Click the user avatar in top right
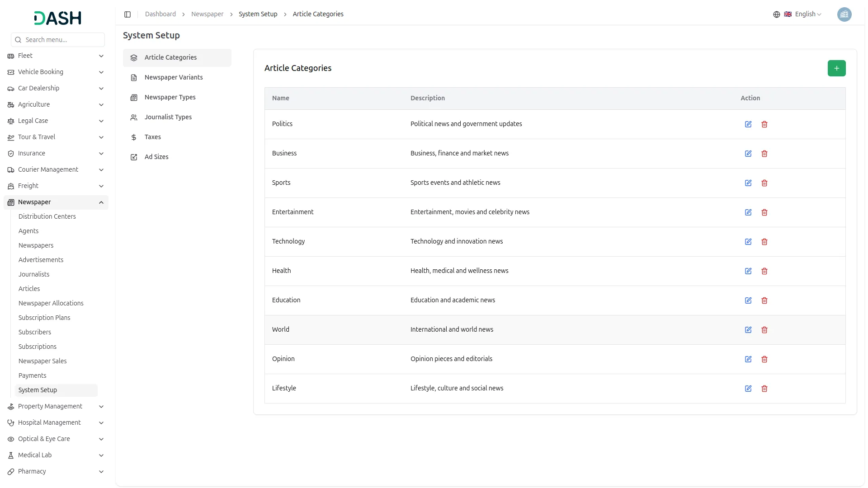868x488 pixels. click(844, 14)
